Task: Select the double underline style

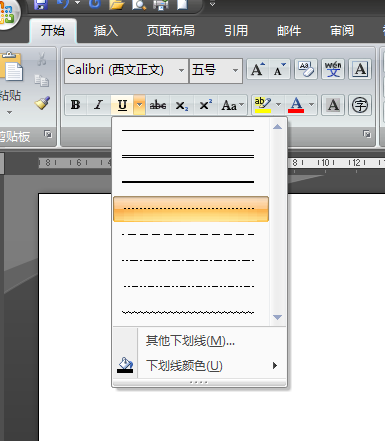Action: [x=191, y=156]
